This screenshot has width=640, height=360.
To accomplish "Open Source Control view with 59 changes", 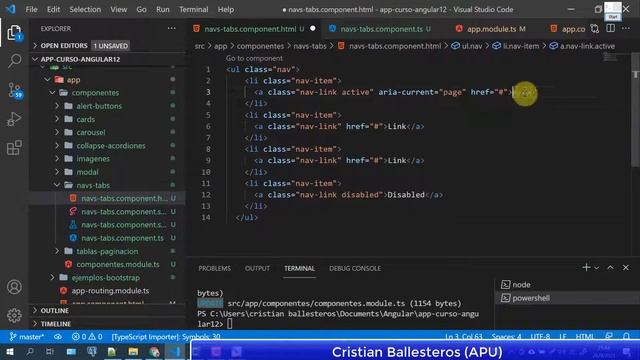I will coord(15,90).
